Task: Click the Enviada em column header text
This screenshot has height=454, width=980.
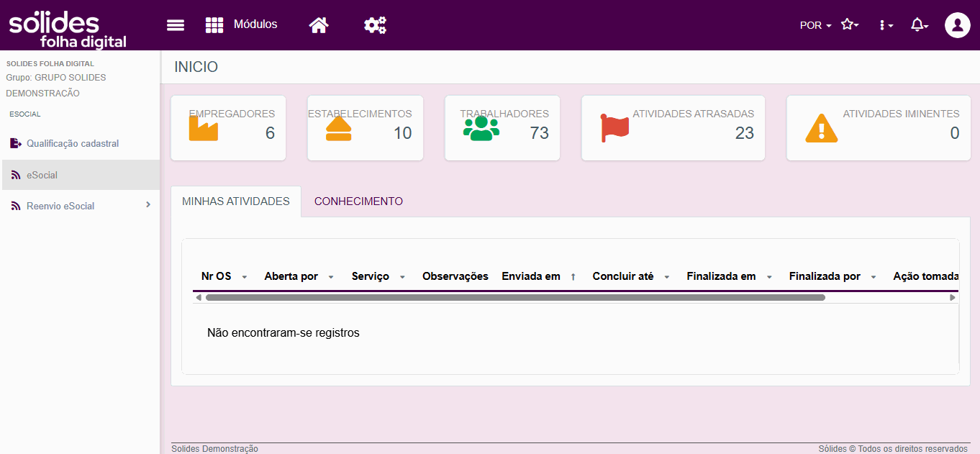Action: click(x=531, y=276)
